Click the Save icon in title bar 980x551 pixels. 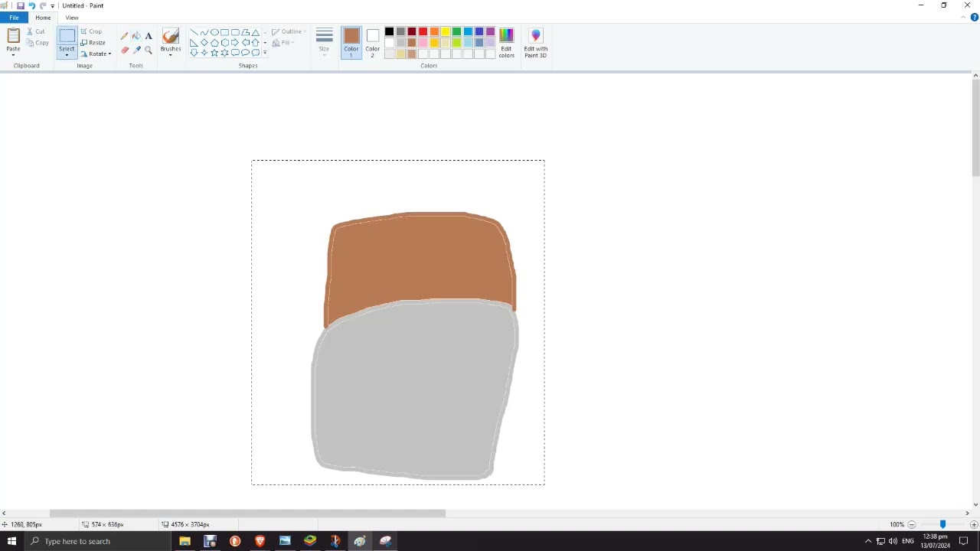(x=21, y=5)
